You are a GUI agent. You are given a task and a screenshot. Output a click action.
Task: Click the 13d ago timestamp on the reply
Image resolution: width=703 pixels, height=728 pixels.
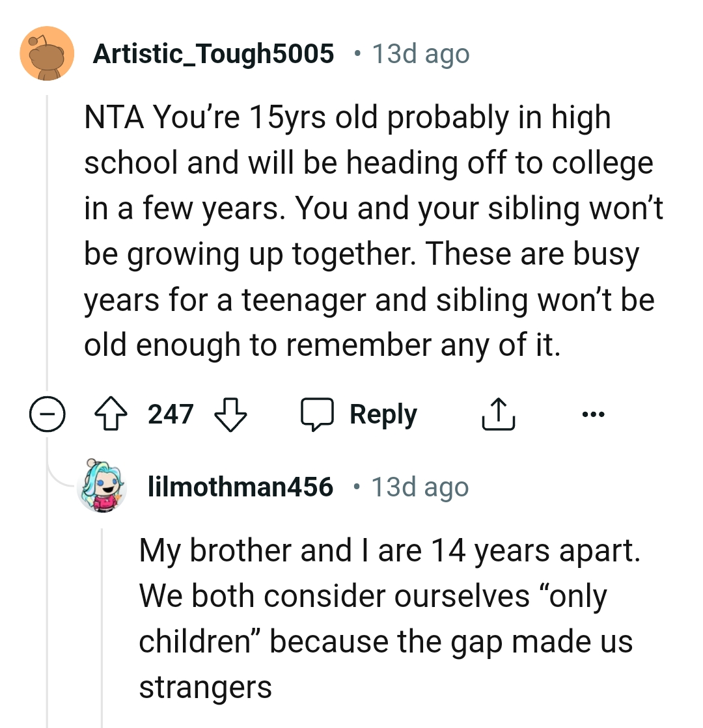420,486
